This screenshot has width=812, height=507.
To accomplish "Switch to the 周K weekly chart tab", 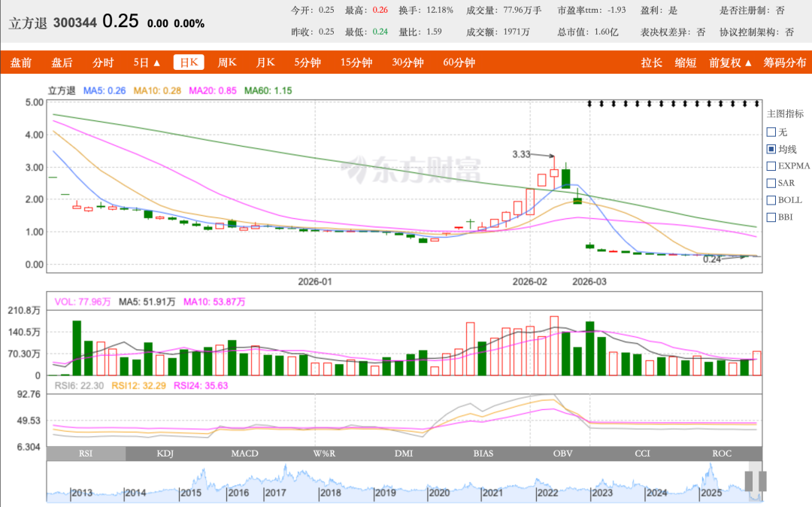I will (227, 63).
